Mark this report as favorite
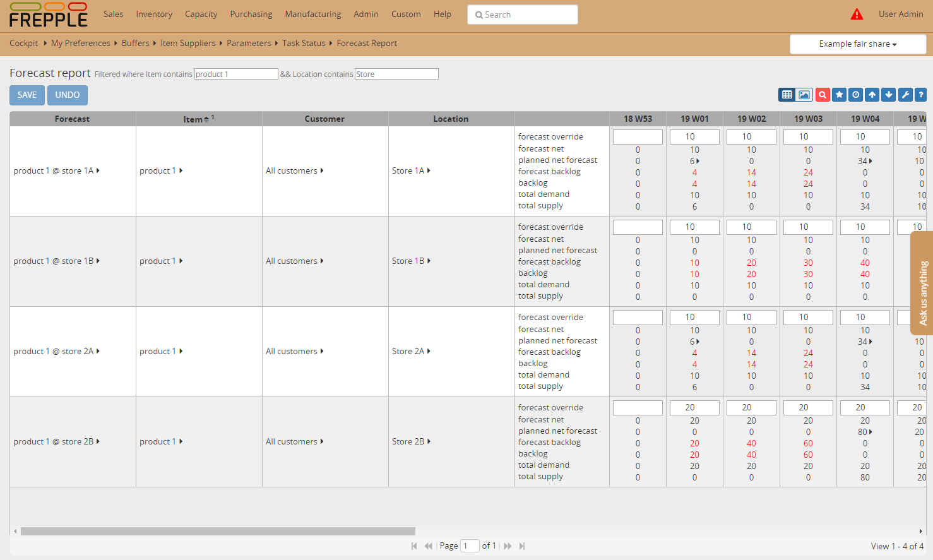Screen dimensions: 933x560 839,95
